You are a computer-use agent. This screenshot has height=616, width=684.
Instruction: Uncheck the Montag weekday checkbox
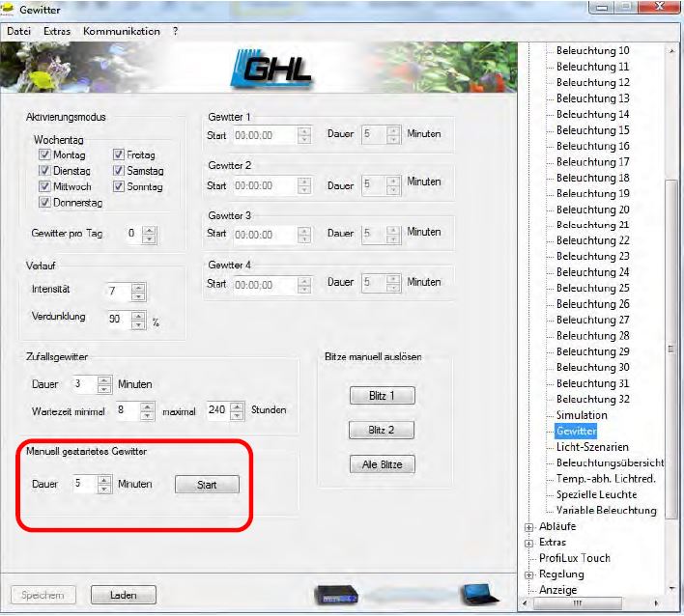coord(44,154)
